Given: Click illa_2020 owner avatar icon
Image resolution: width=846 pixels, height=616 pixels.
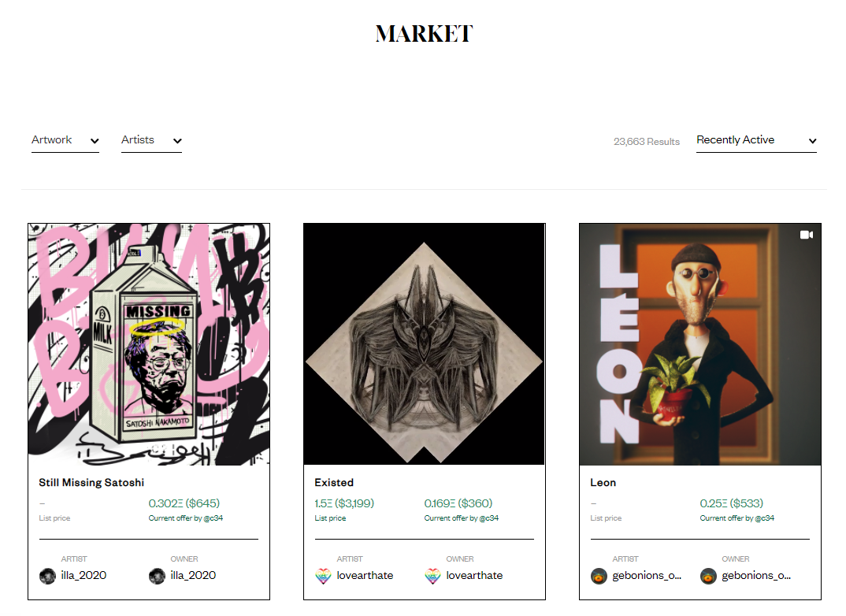Looking at the screenshot, I should (x=157, y=576).
